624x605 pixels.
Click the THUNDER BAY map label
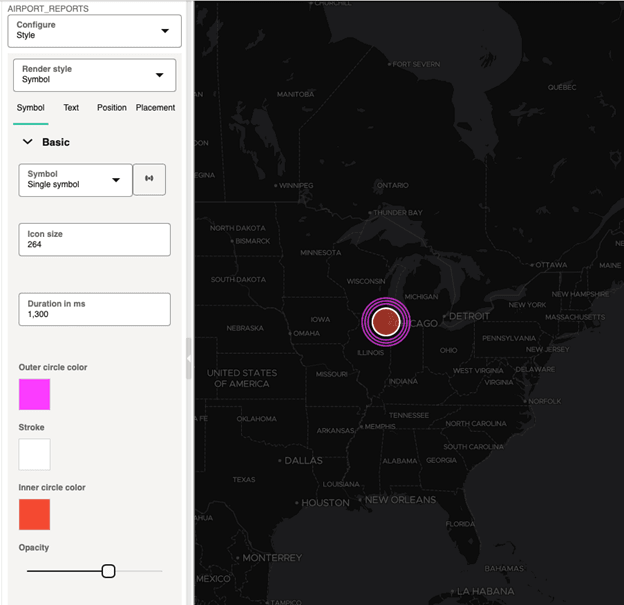tap(398, 213)
